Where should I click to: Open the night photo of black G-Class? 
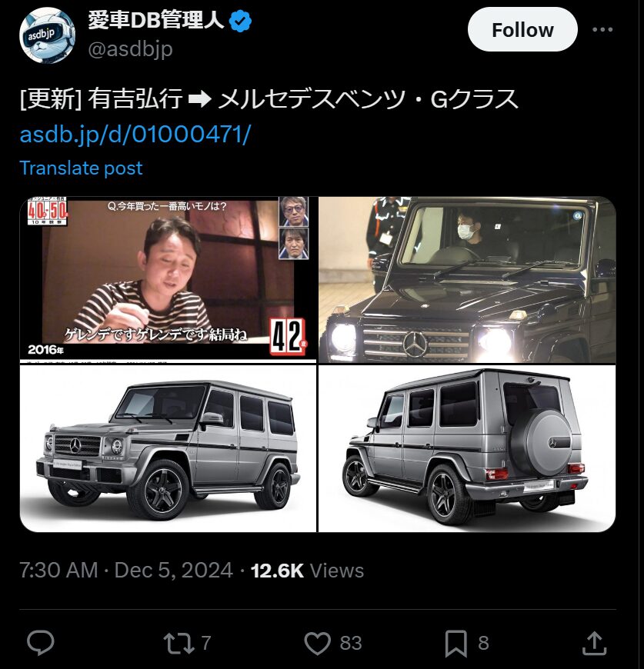pos(467,279)
